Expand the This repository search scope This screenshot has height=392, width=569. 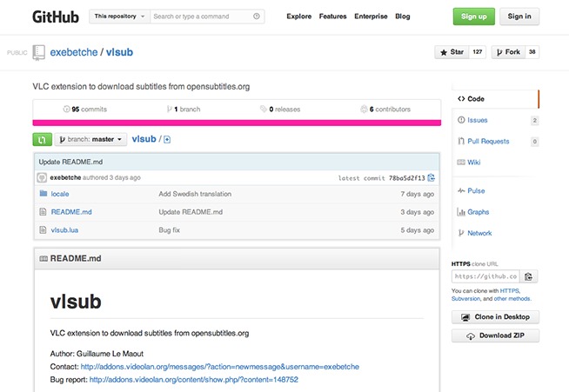pyautogui.click(x=117, y=17)
